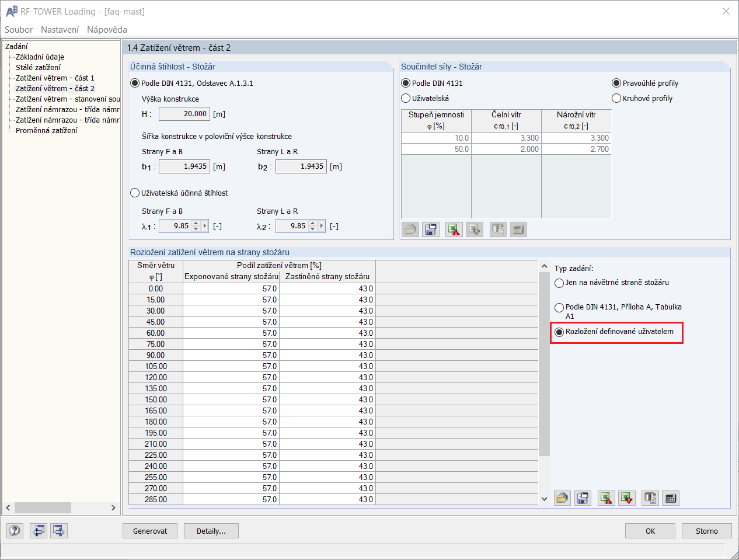The height and width of the screenshot is (560, 739).
Task: Decrease λ2 value with down spinner
Action: coord(313,229)
